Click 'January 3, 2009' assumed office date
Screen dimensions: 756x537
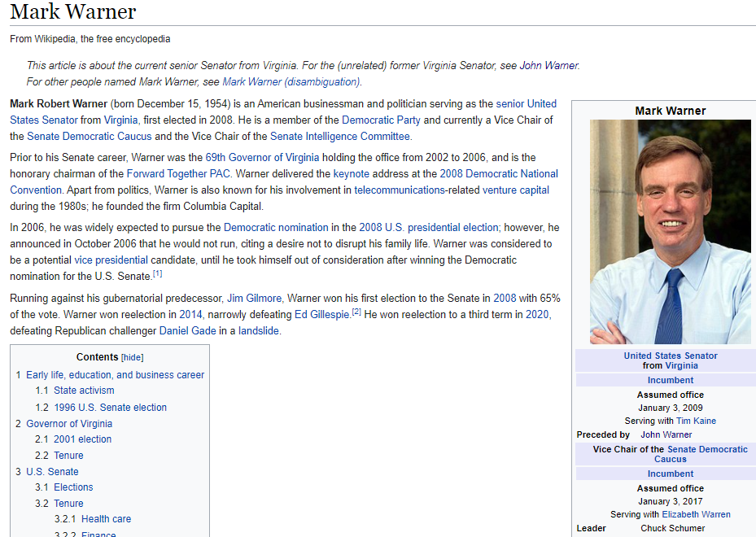pyautogui.click(x=671, y=408)
